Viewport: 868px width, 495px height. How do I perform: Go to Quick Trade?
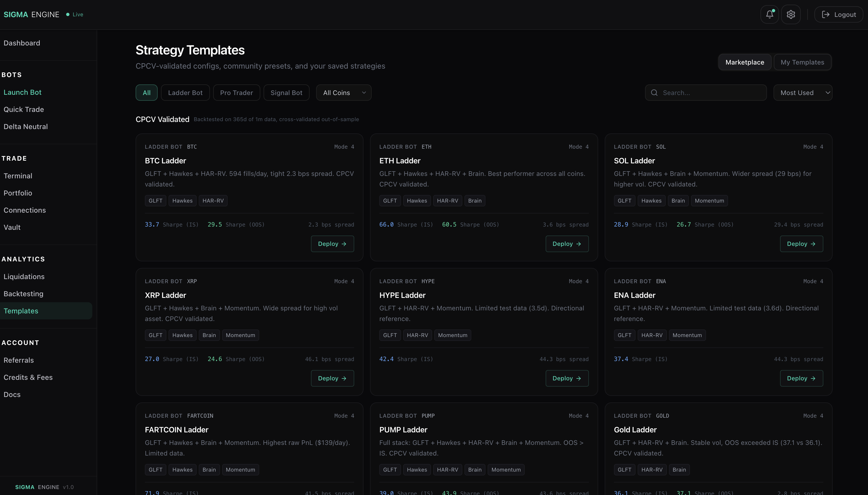click(x=24, y=109)
